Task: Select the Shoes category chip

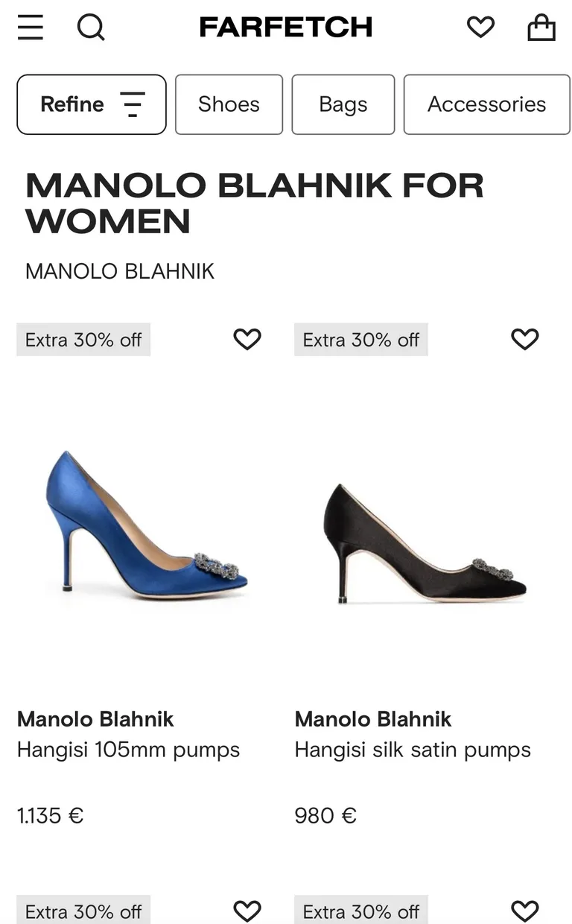Action: click(x=229, y=104)
